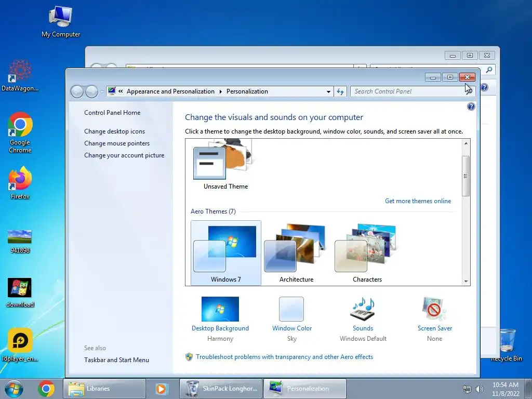Select the ldplayer installer desktop icon

point(20,345)
